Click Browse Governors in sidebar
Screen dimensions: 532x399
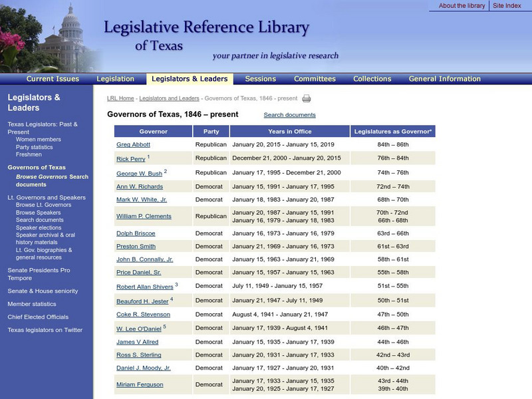(x=41, y=177)
